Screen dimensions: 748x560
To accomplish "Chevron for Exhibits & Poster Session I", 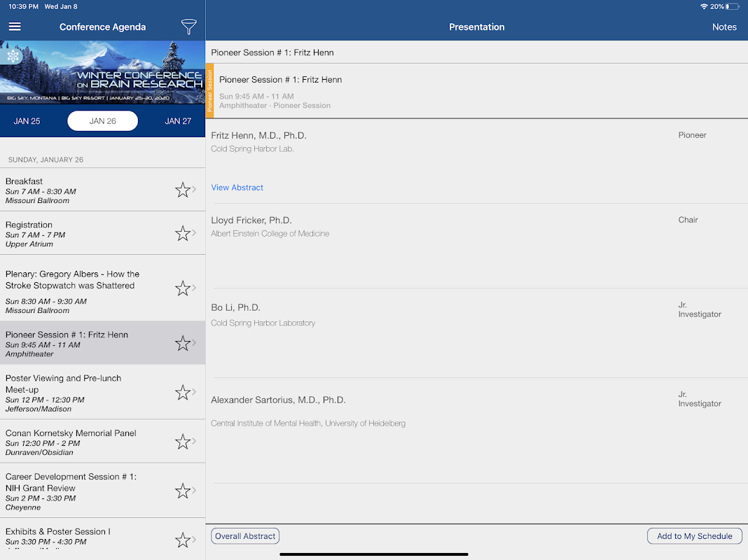I will (x=194, y=539).
